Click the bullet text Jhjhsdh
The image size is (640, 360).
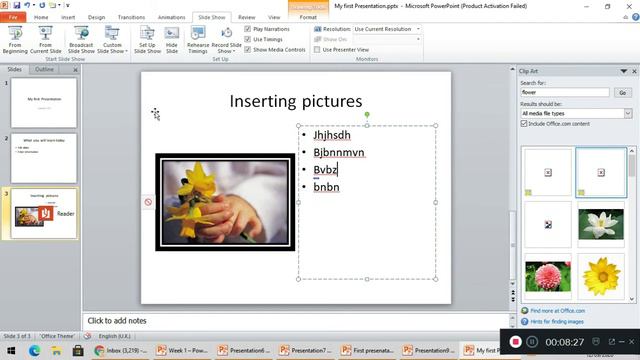coord(332,135)
